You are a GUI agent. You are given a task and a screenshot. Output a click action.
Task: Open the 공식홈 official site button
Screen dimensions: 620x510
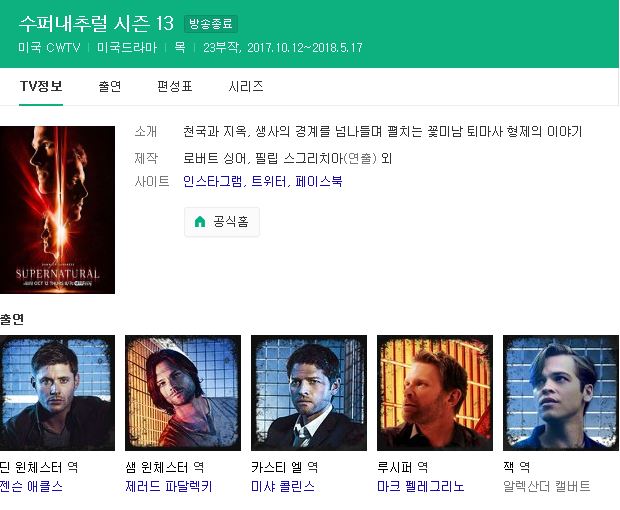[x=222, y=222]
